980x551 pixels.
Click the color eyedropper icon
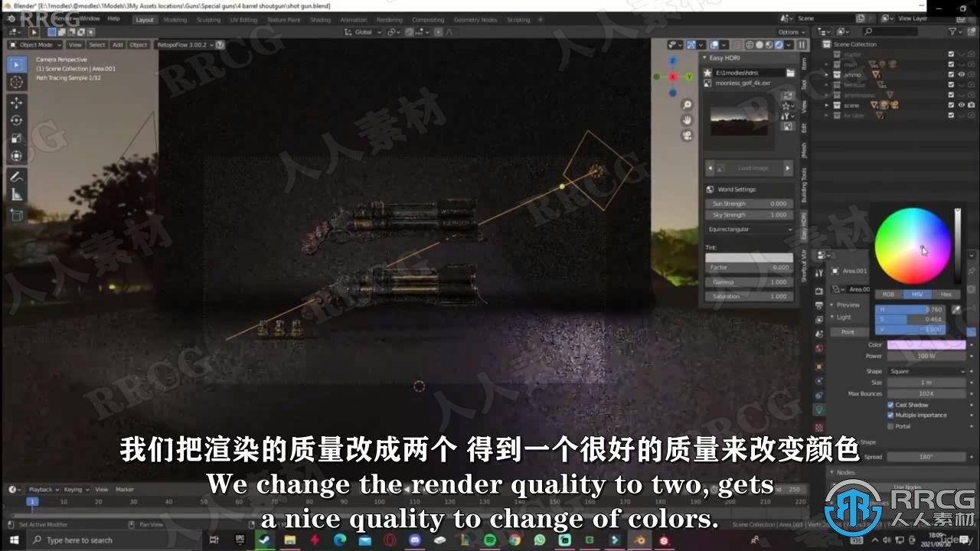pos(956,309)
